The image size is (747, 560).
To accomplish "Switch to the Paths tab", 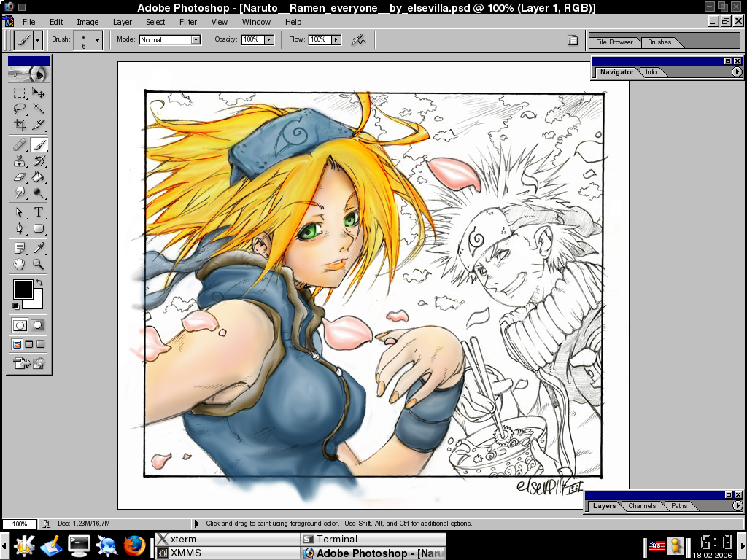I will (679, 506).
